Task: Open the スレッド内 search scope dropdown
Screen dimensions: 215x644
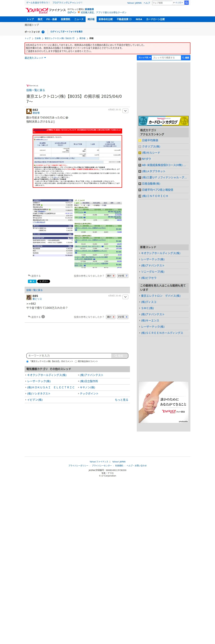Action: [144, 58]
